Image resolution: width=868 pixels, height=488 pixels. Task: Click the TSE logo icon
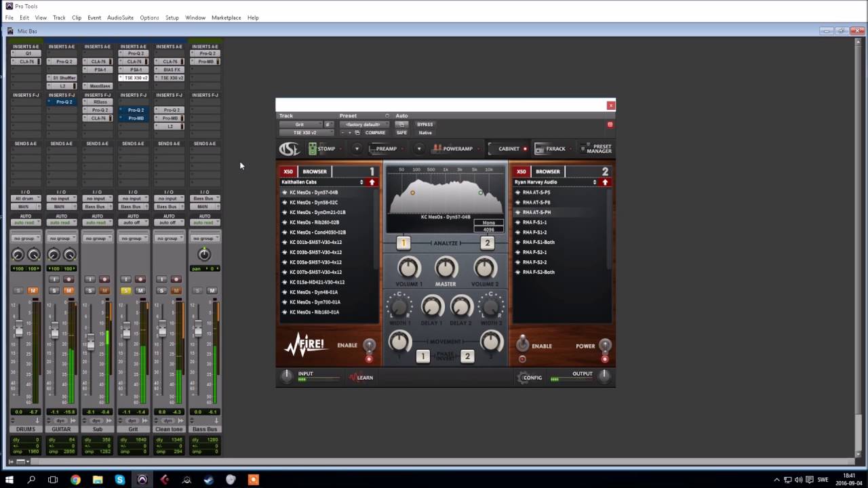click(x=290, y=149)
